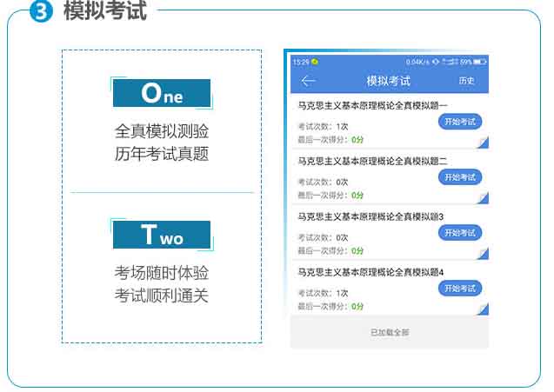Click the corner triangle icon on 模拟题一 card
The height and width of the screenshot is (392, 554).
coord(483,143)
